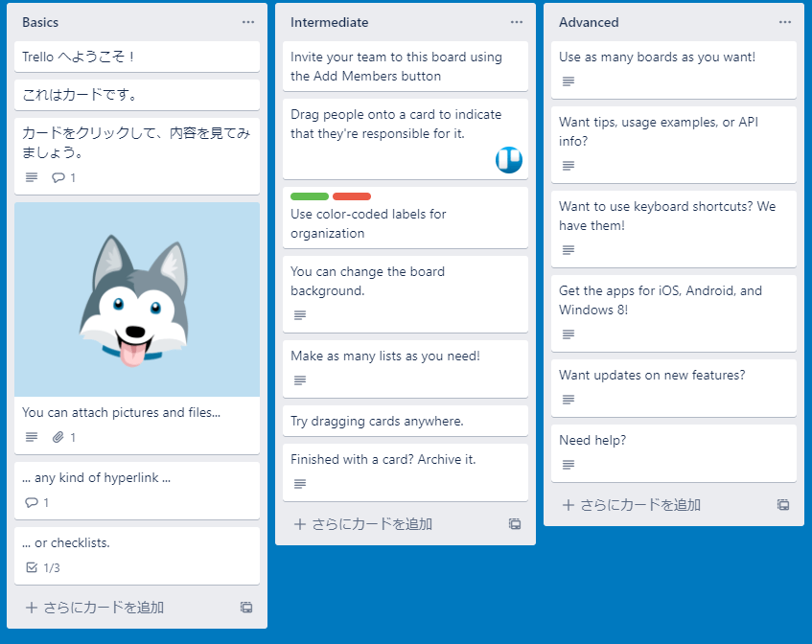Screen dimensions: 812x644
Task: Click the template icon at bottom of Intermediate list
Action: tap(515, 524)
